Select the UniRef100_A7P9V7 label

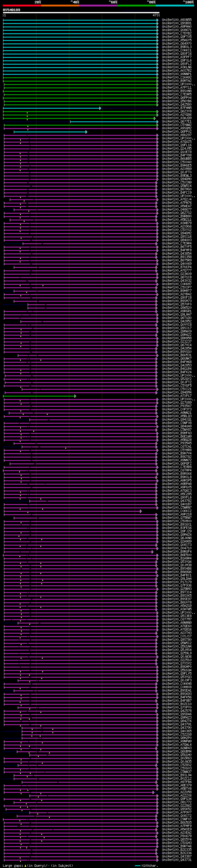[x=177, y=812]
